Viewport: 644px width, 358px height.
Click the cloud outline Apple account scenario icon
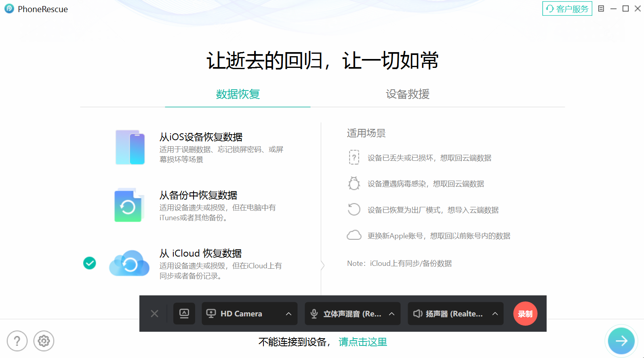[x=354, y=235]
